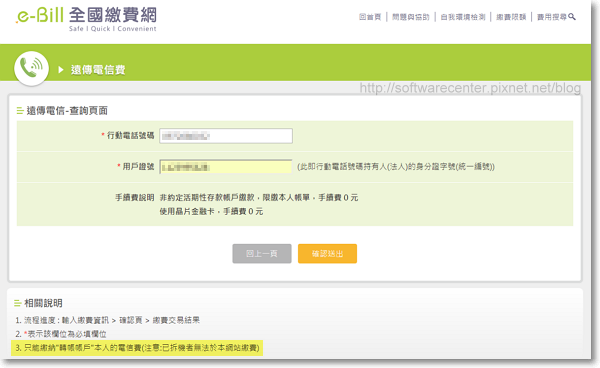Click the 表示該欄位為必填欄位 note
The image size is (600, 368).
61,334
